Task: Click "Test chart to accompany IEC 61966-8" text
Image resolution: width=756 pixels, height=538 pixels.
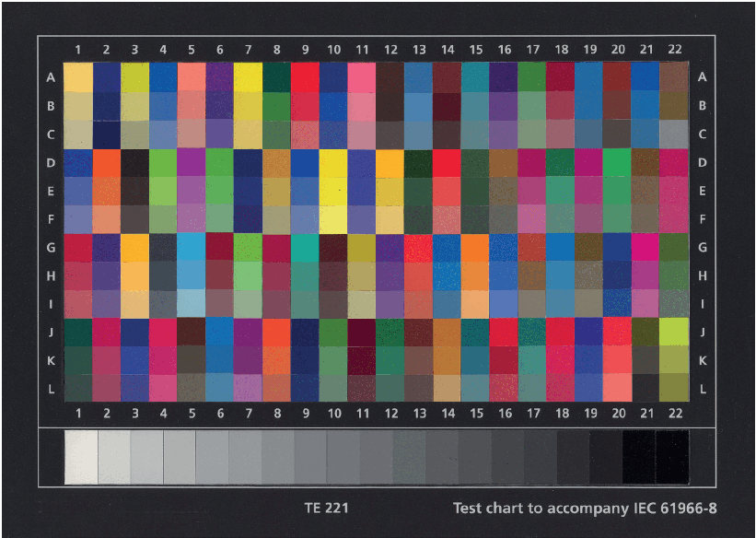Action: [x=584, y=508]
